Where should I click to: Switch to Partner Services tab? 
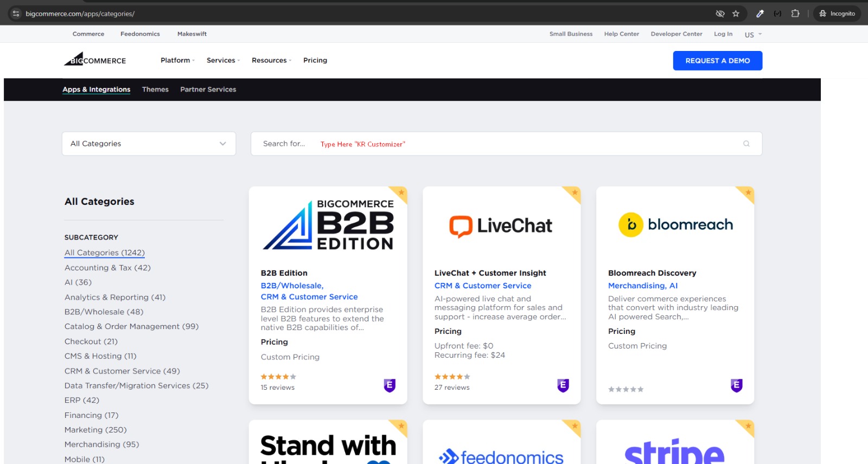pos(208,89)
